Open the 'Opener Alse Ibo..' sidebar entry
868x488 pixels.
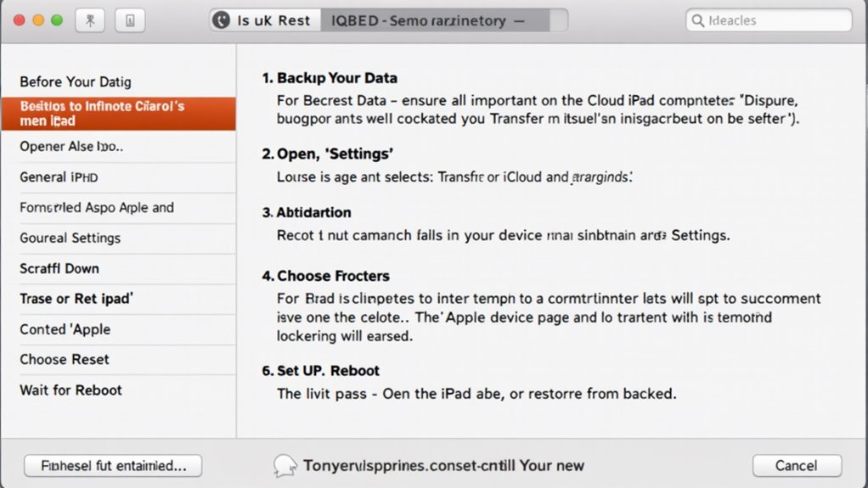coord(71,146)
